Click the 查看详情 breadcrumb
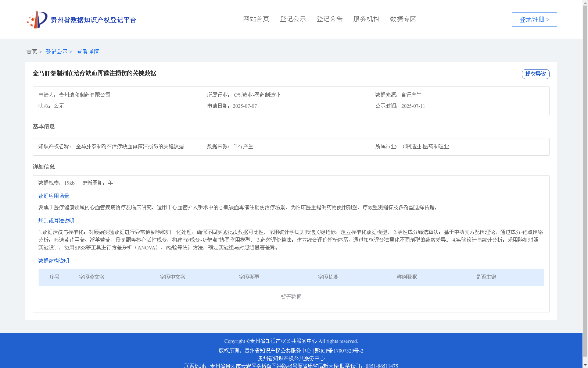 [x=88, y=52]
